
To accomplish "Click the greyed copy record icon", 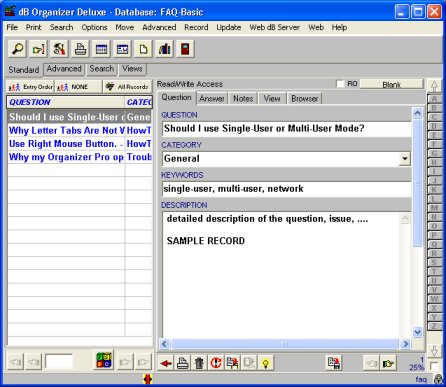I will (249, 363).
